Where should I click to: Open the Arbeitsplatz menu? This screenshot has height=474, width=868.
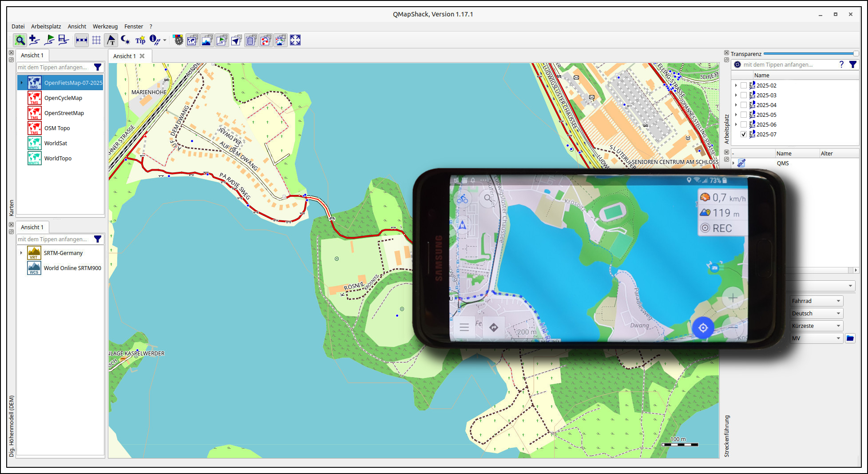(46, 27)
